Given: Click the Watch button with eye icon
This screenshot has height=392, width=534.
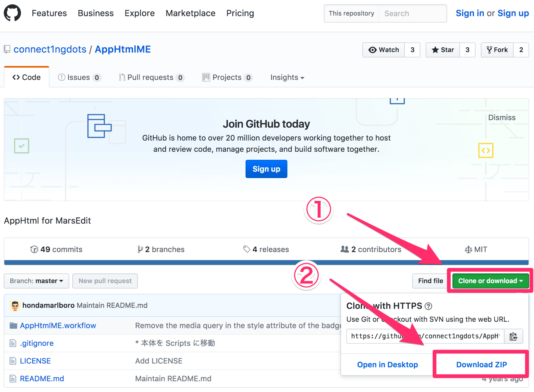Looking at the screenshot, I should click(383, 50).
